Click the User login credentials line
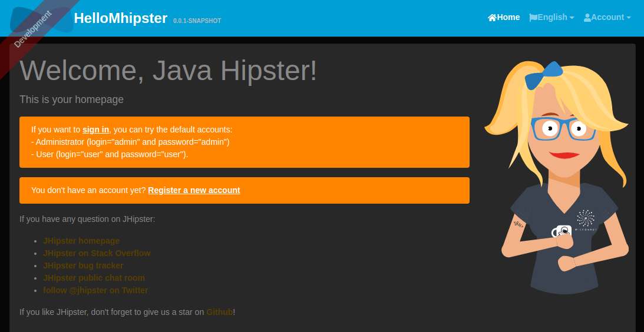 click(x=110, y=154)
